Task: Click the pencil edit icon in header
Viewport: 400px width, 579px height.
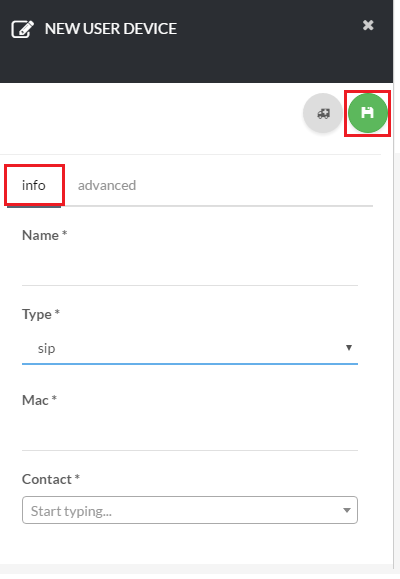Action: [23, 29]
